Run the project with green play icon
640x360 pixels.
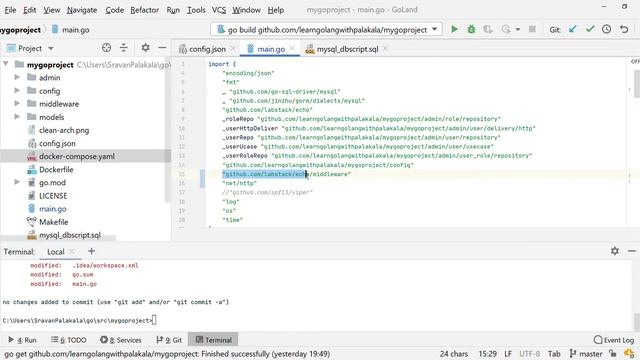(x=454, y=29)
